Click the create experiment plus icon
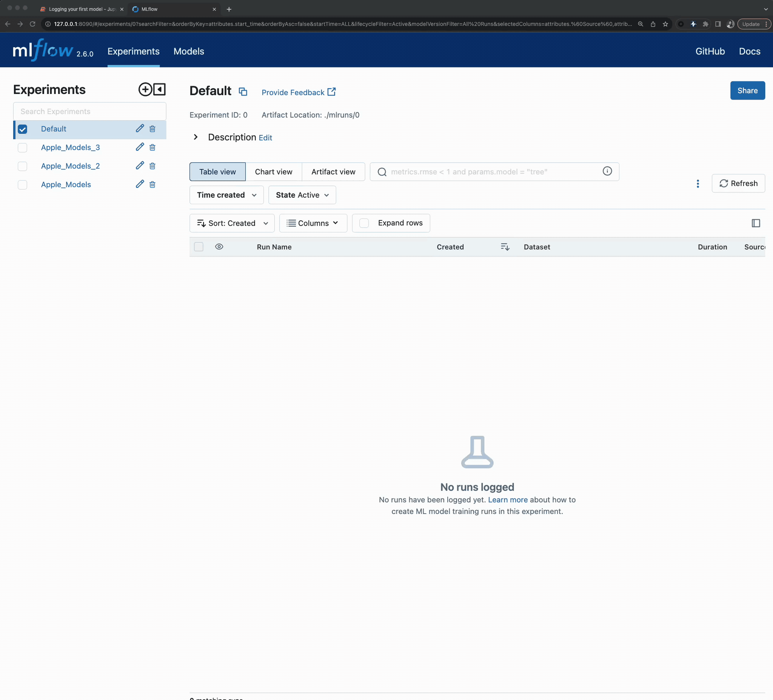Screen dimensions: 773x700 coord(145,89)
